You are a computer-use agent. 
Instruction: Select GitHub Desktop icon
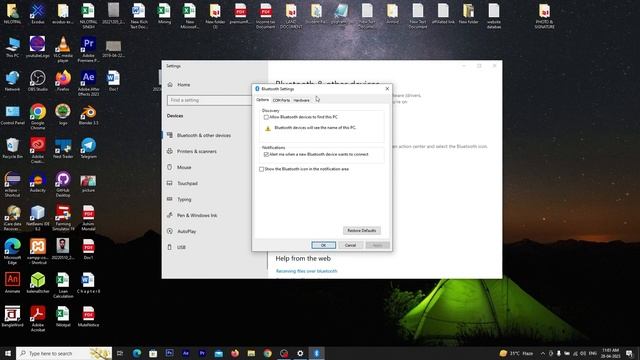point(63,184)
